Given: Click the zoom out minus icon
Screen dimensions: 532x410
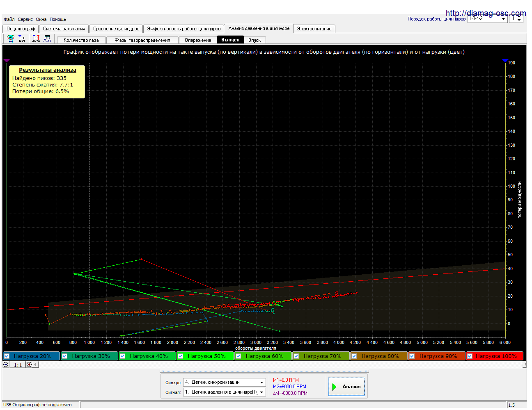Looking at the screenshot, I should pyautogui.click(x=6, y=364).
